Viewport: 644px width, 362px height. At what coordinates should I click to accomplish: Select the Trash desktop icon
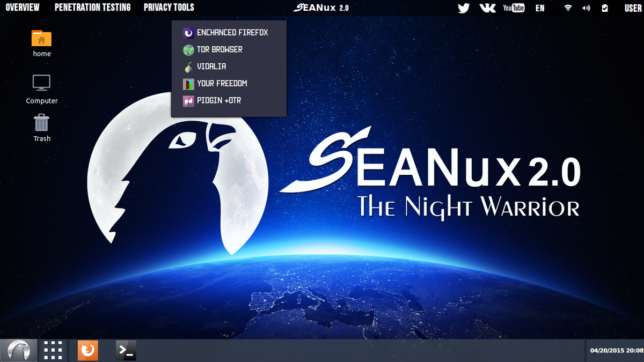(42, 128)
